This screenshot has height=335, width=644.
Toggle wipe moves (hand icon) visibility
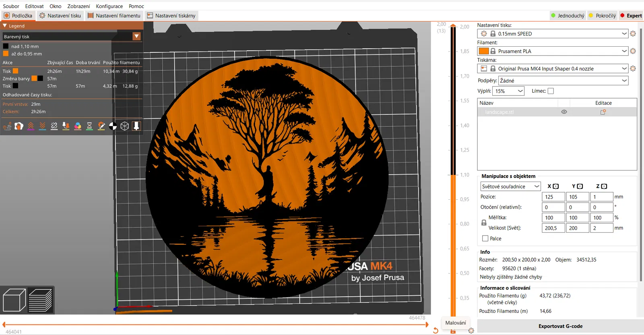click(19, 126)
